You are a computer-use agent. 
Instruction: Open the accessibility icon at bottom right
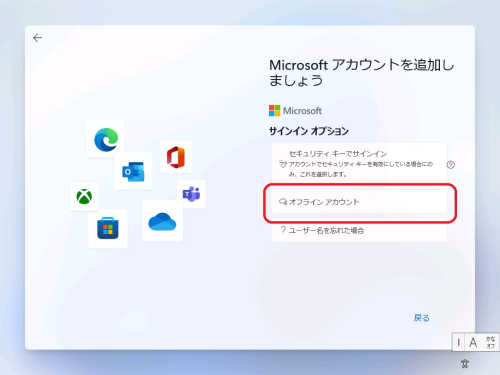465,363
